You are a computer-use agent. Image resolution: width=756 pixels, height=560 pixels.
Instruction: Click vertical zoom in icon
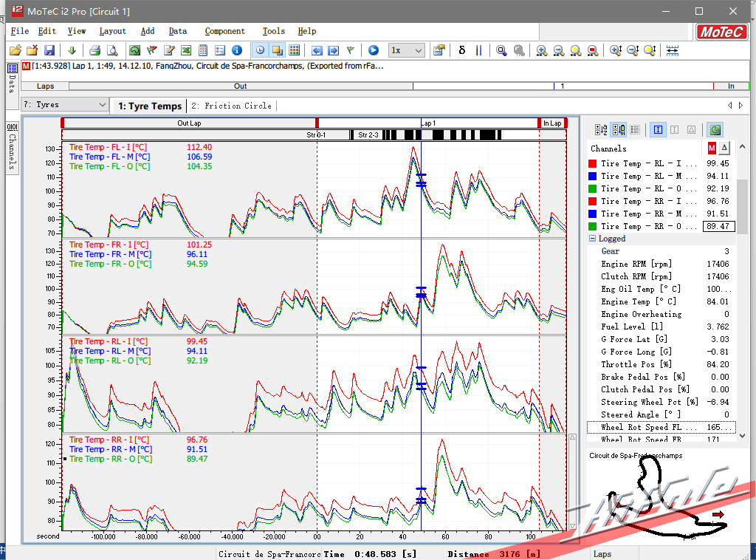coord(616,50)
